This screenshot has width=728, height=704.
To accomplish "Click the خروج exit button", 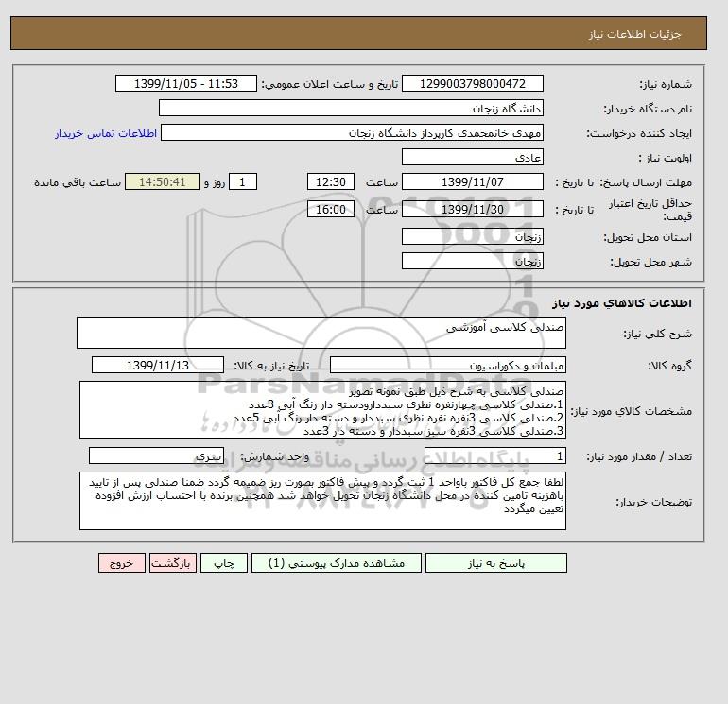I will pyautogui.click(x=122, y=563).
